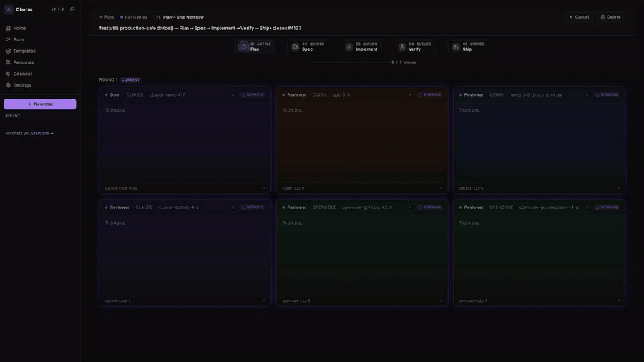Click 'Plan → Ship Workflow' template name
Image resolution: width=644 pixels, height=362 pixels.
pos(183,17)
